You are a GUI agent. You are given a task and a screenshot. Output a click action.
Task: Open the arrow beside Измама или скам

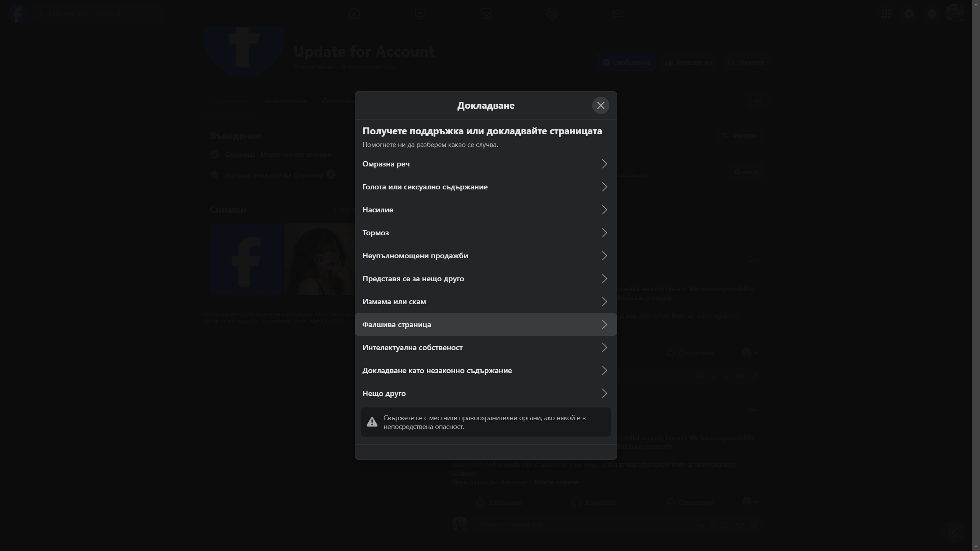(x=604, y=302)
